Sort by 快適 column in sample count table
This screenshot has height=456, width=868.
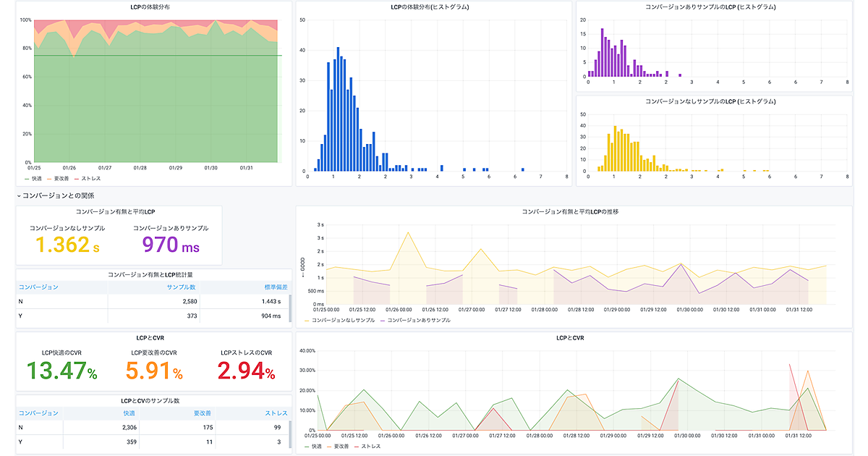[128, 413]
